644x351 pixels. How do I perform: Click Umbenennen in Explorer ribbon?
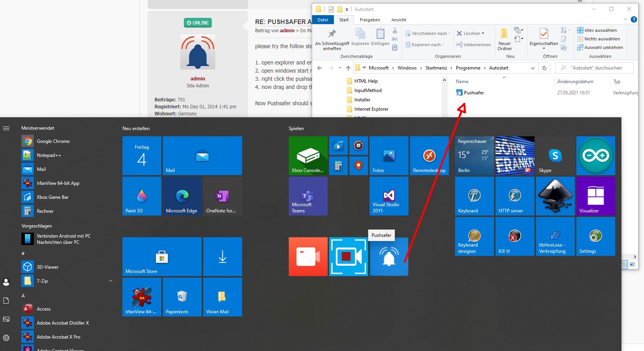click(473, 45)
